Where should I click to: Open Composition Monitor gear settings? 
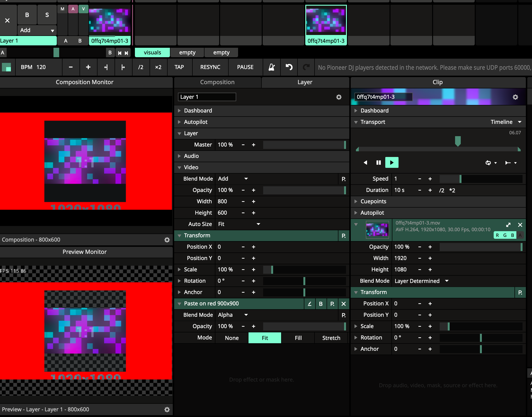(x=167, y=240)
